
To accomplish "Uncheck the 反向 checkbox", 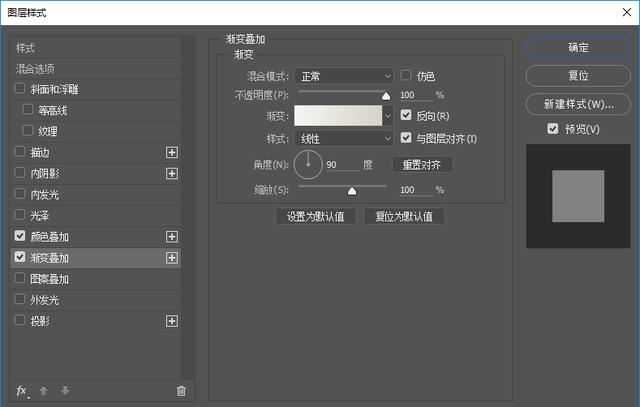I will tap(406, 116).
